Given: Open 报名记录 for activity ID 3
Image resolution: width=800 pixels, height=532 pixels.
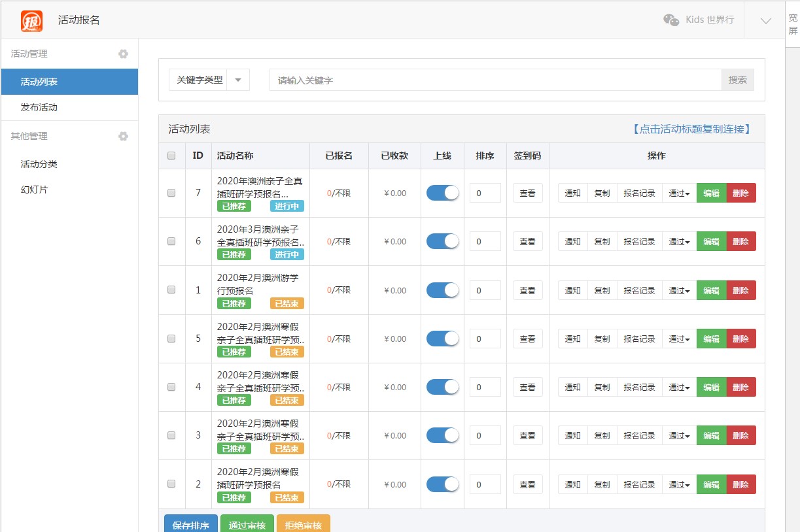Looking at the screenshot, I should point(639,435).
